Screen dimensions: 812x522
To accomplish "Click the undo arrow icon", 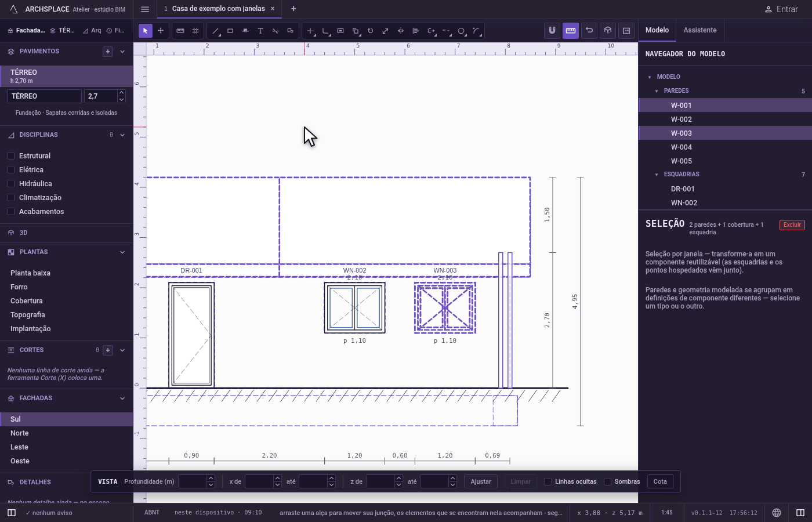I will coord(589,31).
